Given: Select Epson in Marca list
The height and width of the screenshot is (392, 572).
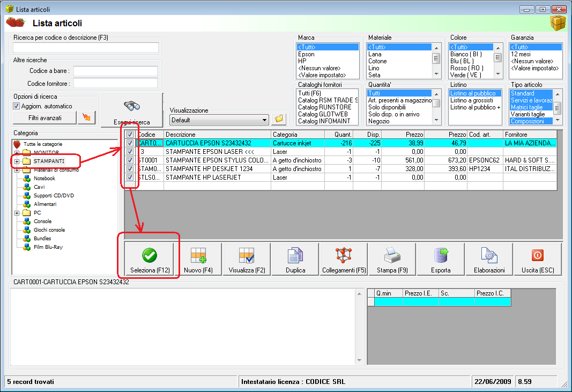Looking at the screenshot, I should point(306,54).
